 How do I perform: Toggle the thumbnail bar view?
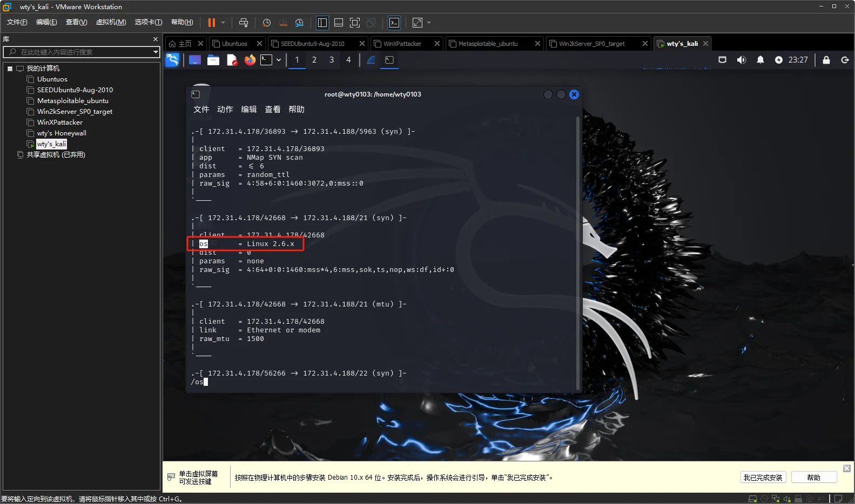click(x=339, y=23)
